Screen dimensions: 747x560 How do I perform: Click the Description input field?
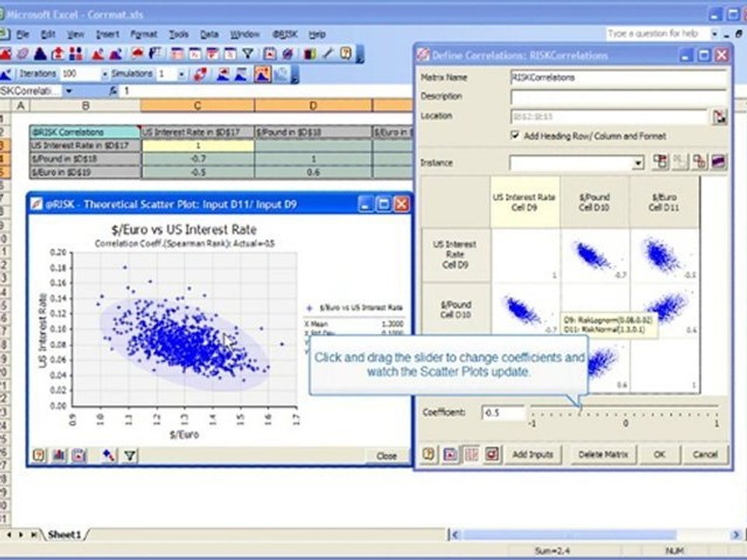click(619, 96)
